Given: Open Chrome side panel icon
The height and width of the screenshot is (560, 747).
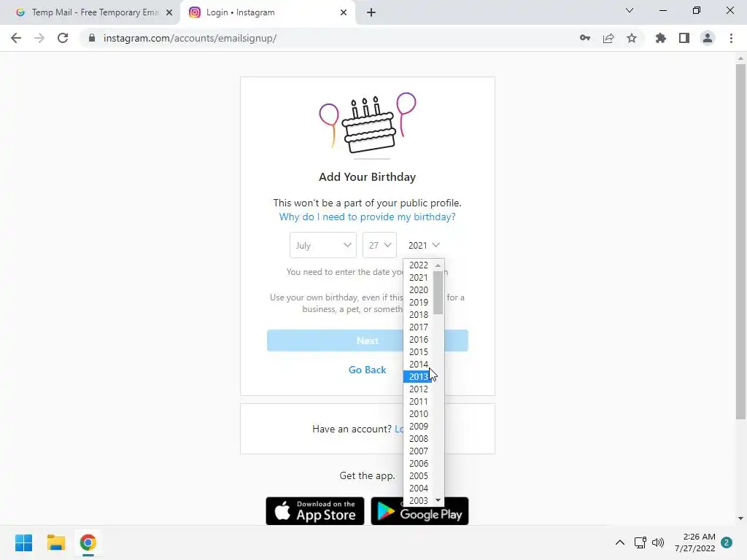Looking at the screenshot, I should tap(684, 38).
